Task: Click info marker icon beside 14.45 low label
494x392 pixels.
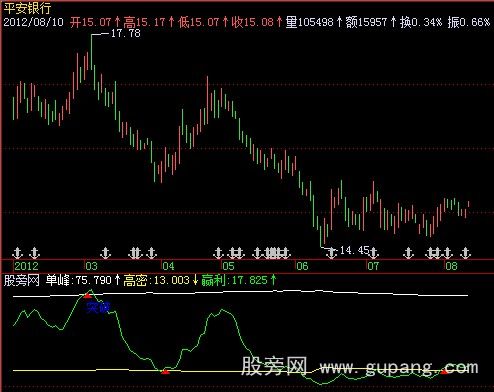Action: 331,253
